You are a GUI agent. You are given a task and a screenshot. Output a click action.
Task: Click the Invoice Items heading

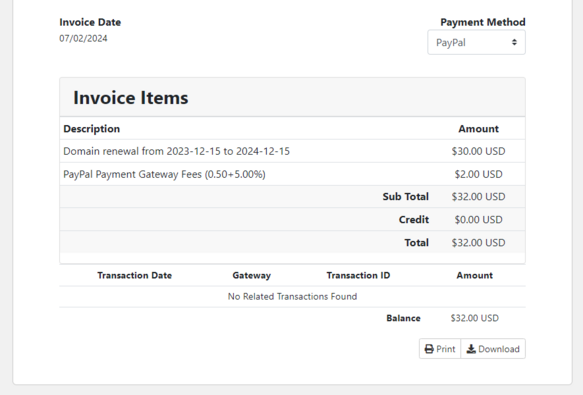tap(131, 98)
